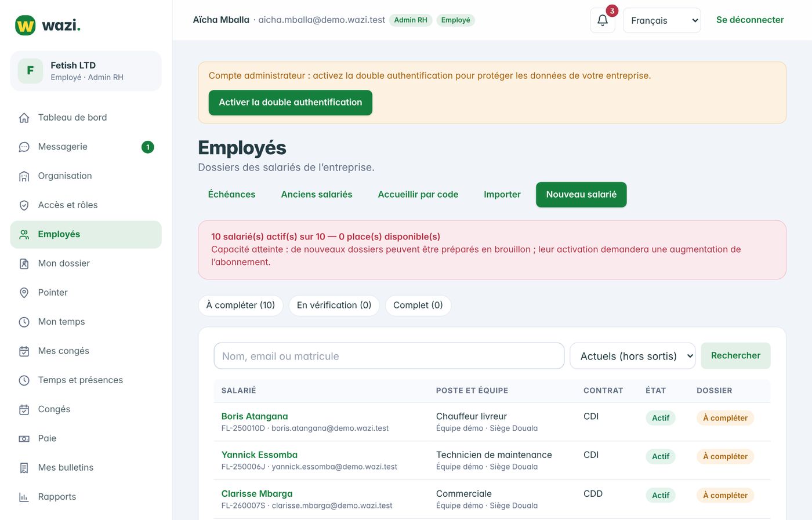Click Boris Atangana's À compléter status

(x=725, y=418)
